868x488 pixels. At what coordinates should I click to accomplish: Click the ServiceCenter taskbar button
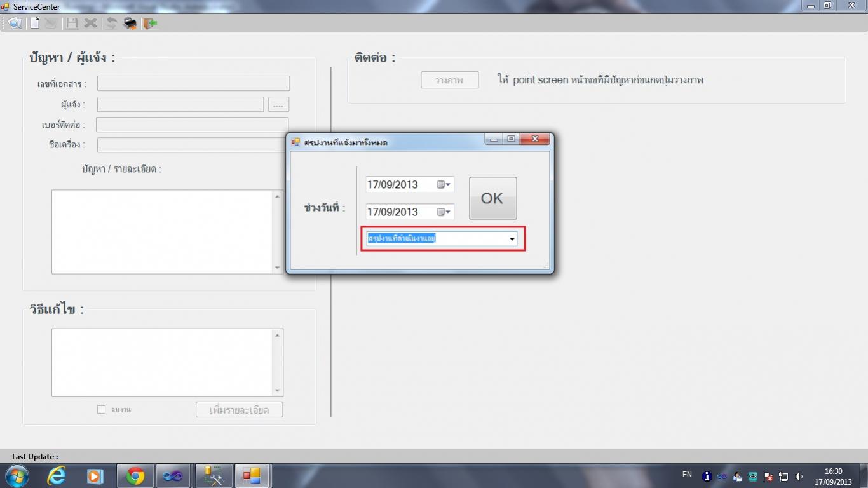(x=252, y=475)
